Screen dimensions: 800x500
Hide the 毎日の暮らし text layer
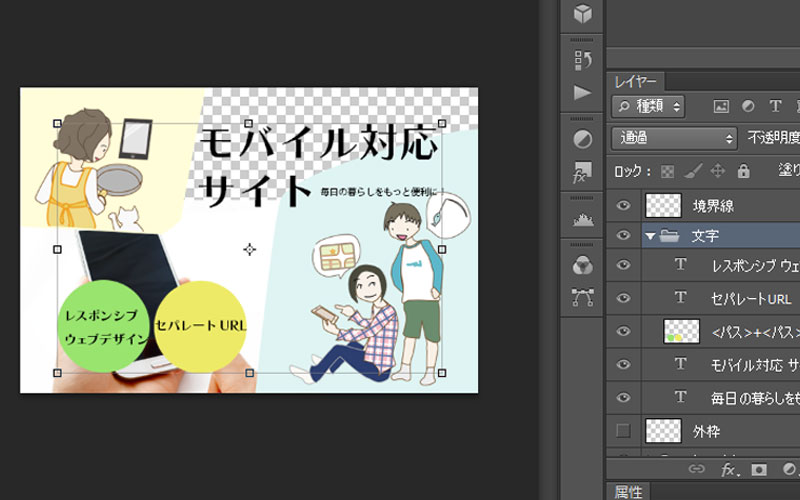623,397
